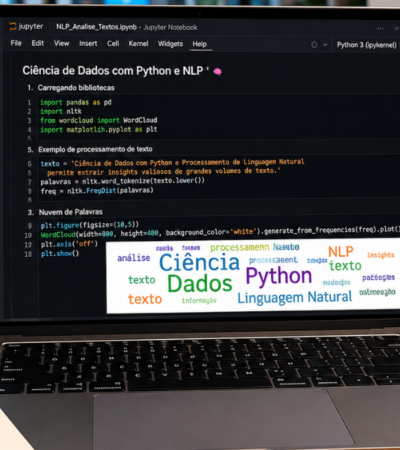Viewport: 400px width, 450px height.
Task: Click the three-dots icon in the title bar
Action: pos(380,28)
